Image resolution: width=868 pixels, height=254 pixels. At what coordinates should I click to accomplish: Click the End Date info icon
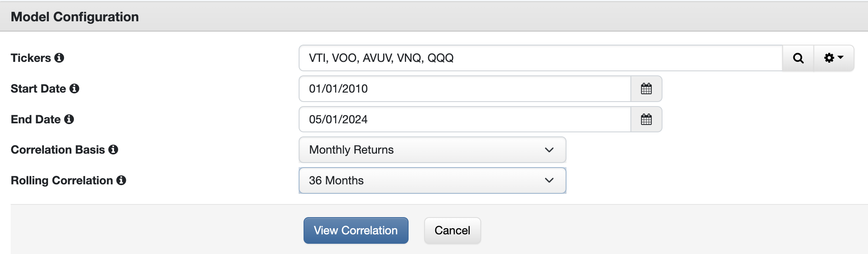click(69, 119)
